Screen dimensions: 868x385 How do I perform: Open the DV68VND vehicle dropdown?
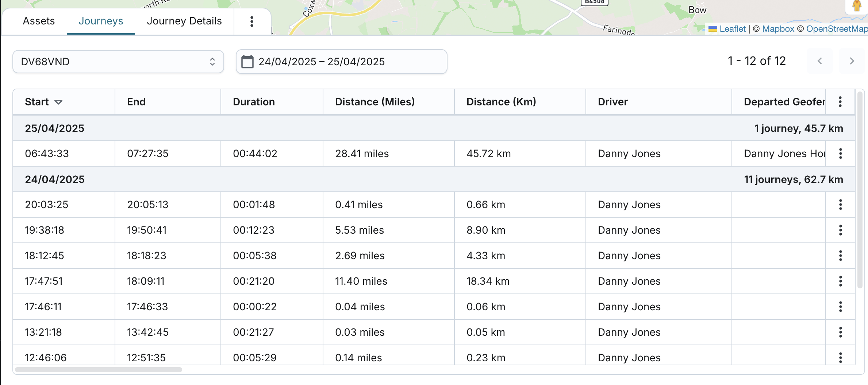click(x=118, y=62)
